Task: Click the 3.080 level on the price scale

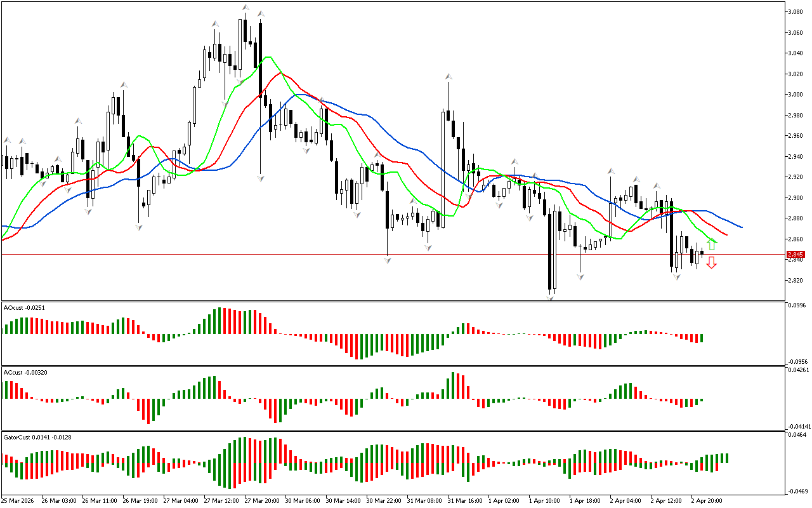Action: coord(795,11)
